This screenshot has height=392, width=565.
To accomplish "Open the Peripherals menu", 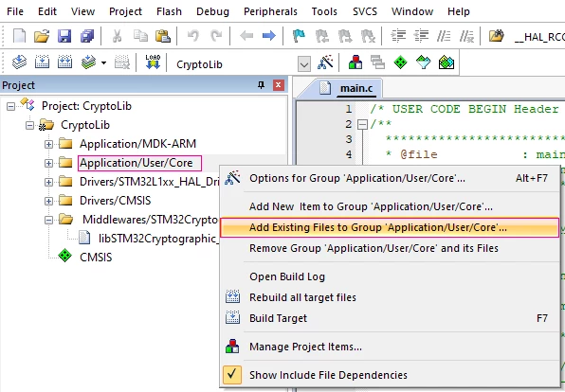I will [270, 11].
